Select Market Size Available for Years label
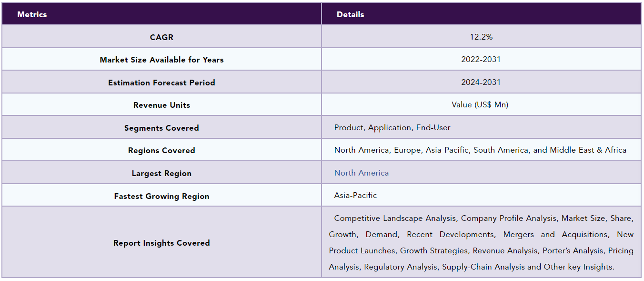The width and height of the screenshot is (644, 281). tap(161, 60)
